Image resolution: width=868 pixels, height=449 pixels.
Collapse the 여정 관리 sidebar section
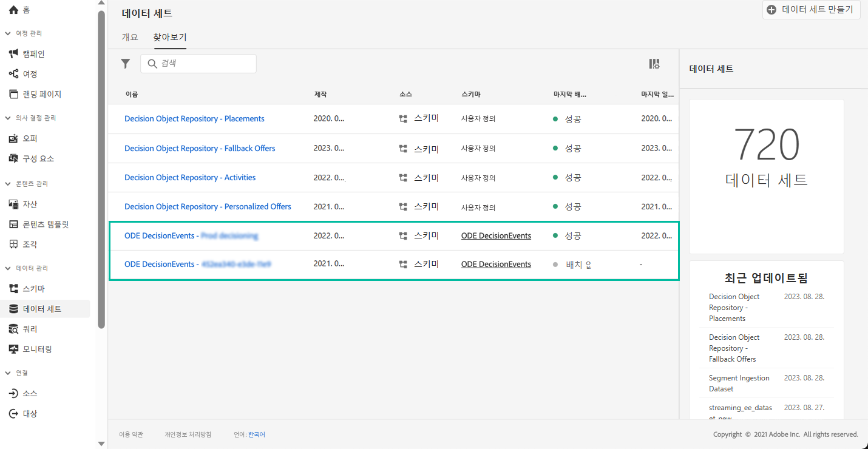point(8,33)
